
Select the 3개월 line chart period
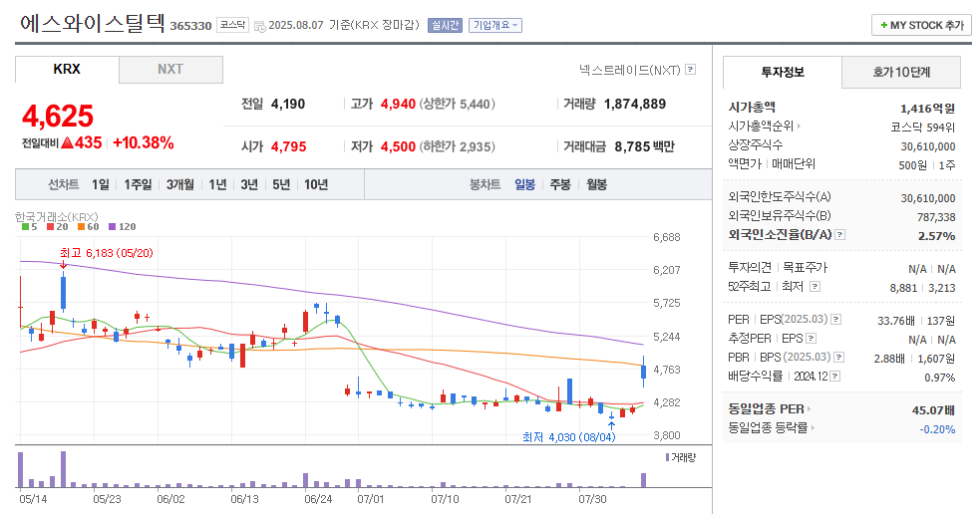click(x=180, y=185)
